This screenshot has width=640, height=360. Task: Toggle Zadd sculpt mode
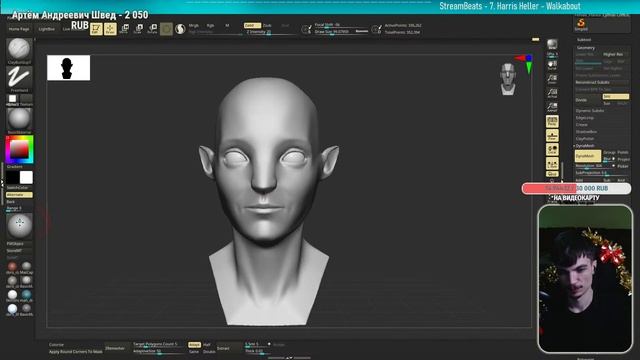point(252,25)
